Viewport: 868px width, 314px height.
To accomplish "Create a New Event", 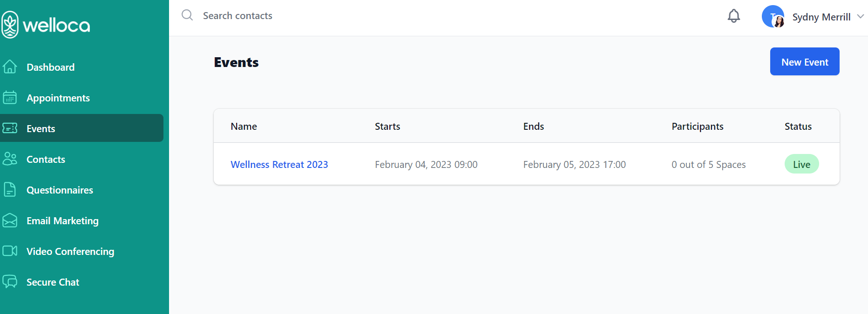I will point(805,61).
